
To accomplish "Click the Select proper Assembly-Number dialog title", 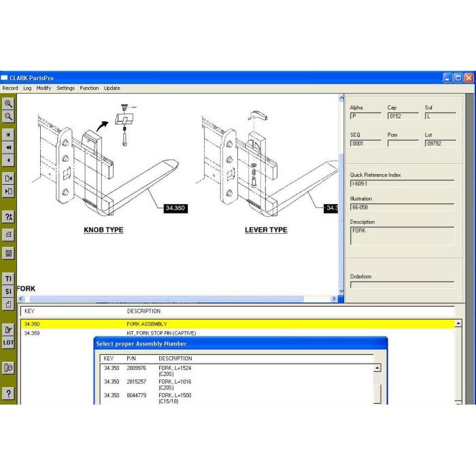I will coord(141,343).
